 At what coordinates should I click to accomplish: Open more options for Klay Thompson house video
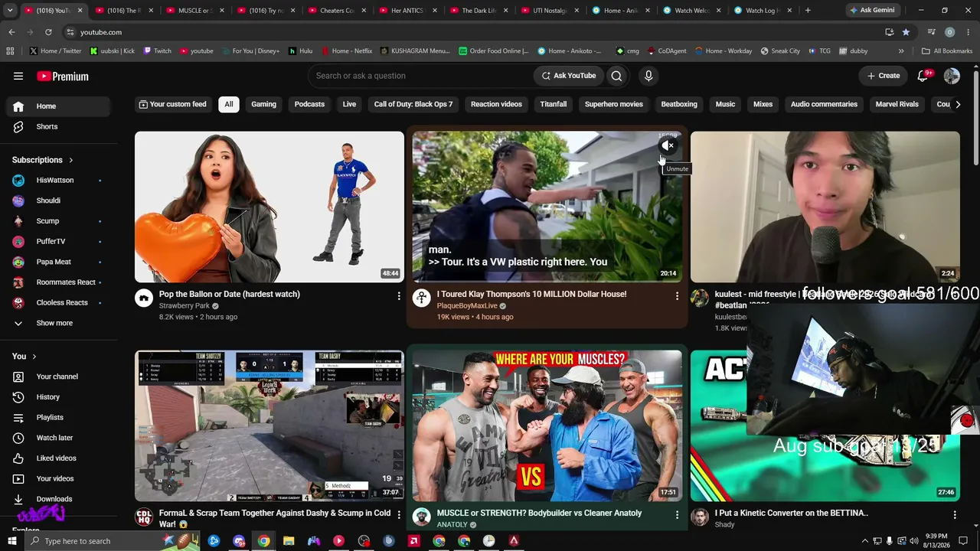(x=676, y=295)
